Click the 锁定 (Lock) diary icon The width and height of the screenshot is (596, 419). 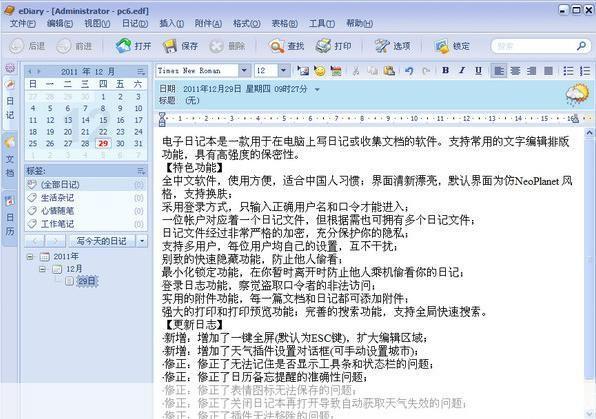point(442,46)
